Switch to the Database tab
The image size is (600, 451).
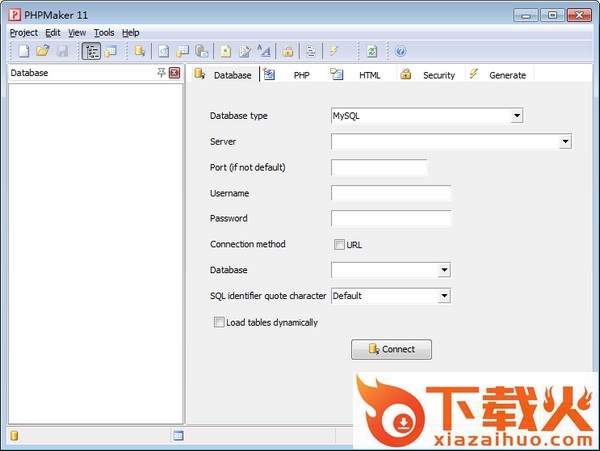pos(223,74)
